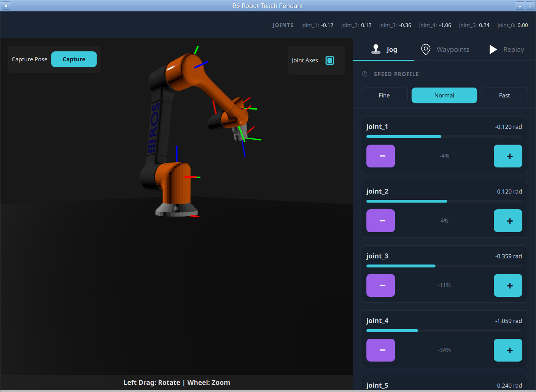Click the robot gripper end effector

click(240, 133)
